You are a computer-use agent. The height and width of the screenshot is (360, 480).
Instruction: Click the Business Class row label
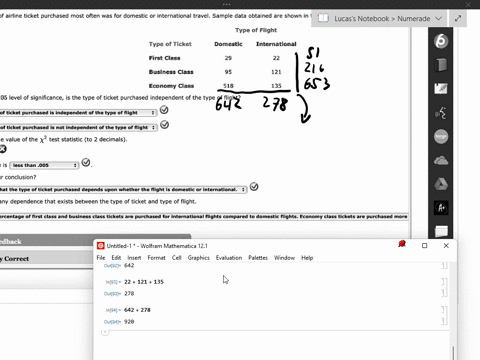(x=171, y=72)
